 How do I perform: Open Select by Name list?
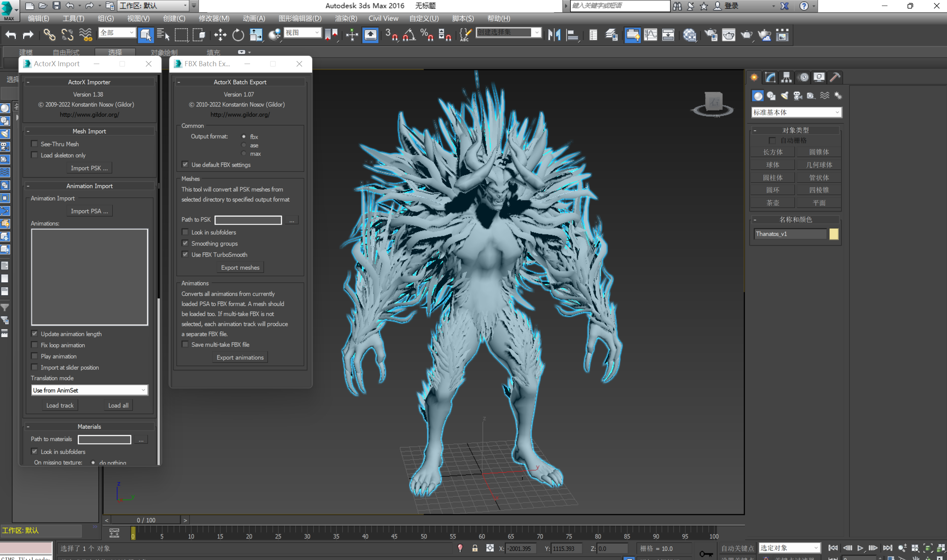163,35
